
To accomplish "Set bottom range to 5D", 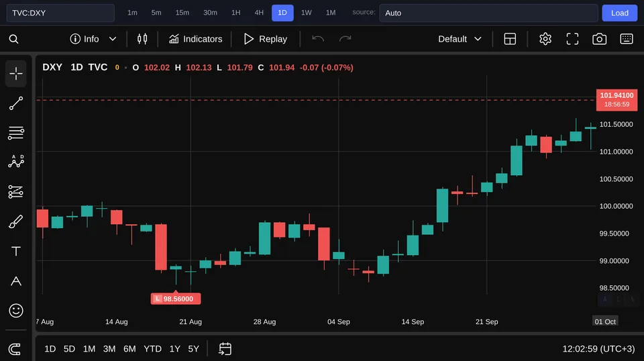I will coord(69,349).
